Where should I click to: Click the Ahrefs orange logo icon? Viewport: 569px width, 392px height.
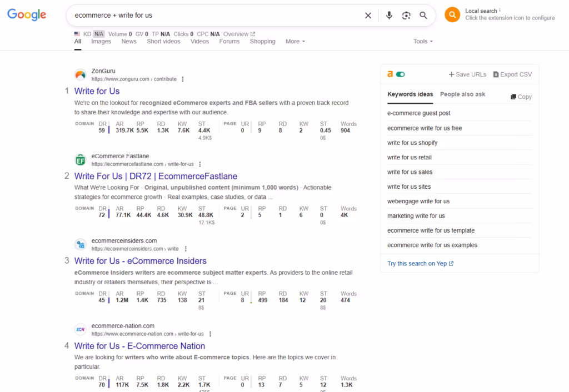coord(390,74)
